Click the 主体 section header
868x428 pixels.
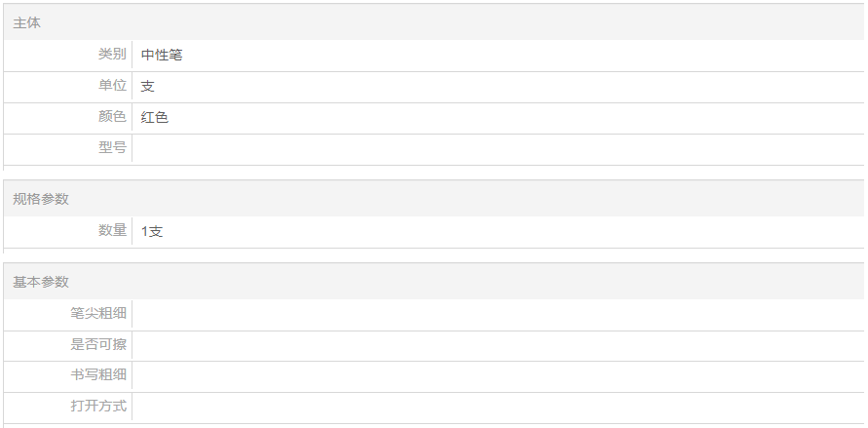(27, 22)
